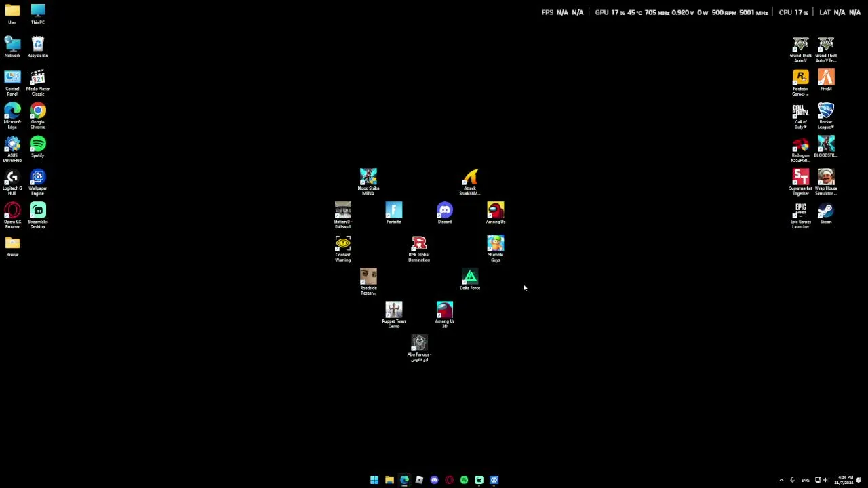This screenshot has width=868, height=488.
Task: Select the RISK Global Domination icon
Action: [419, 249]
